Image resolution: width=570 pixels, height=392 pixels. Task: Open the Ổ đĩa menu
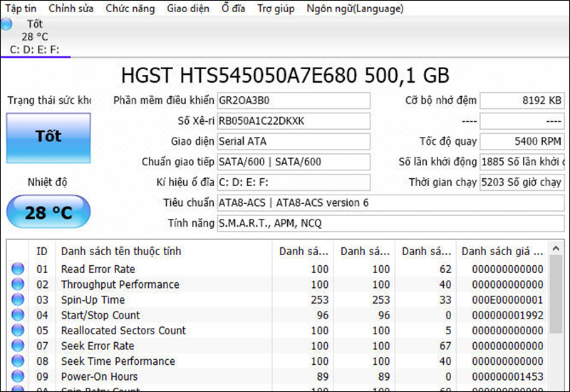coord(234,9)
